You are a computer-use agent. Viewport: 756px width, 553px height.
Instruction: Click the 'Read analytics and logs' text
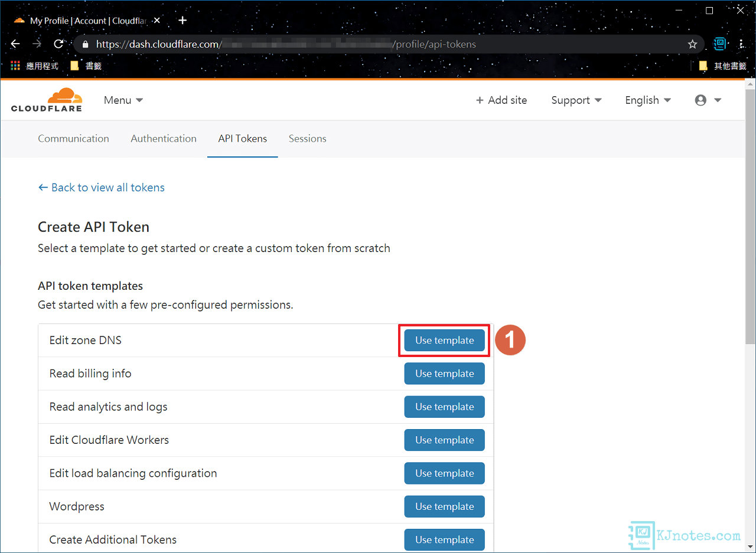[109, 407]
